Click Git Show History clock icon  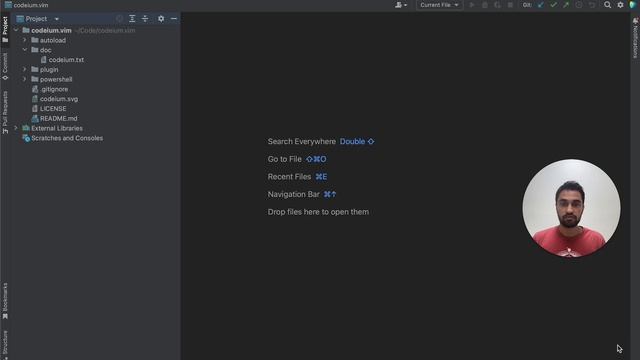click(579, 5)
